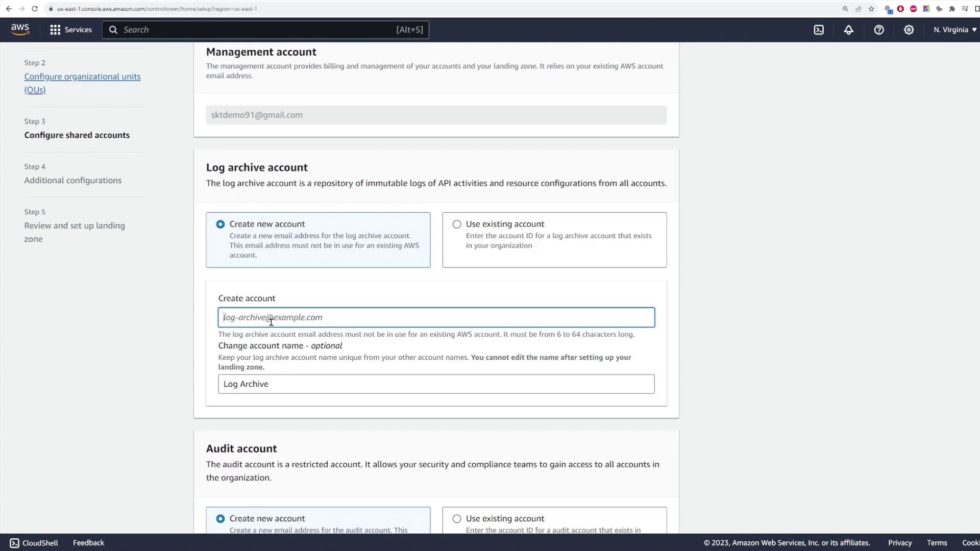
Task: Open CloudShell from the top navigation icon
Action: tap(819, 30)
